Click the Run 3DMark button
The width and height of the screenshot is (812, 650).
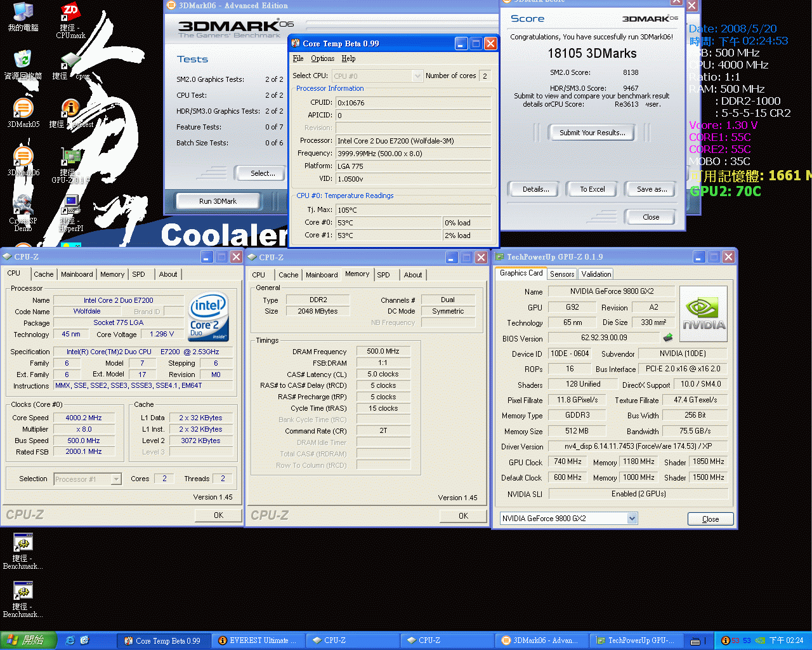pyautogui.click(x=218, y=201)
